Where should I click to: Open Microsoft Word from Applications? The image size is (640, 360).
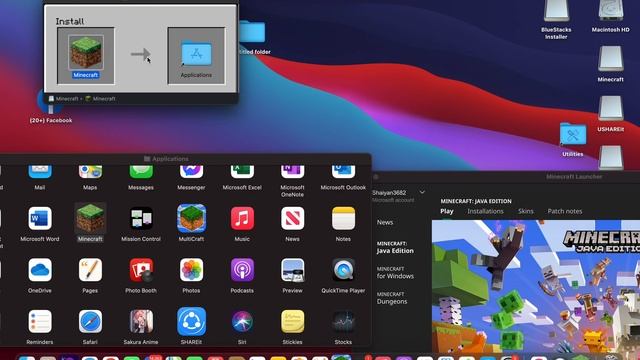pos(40,218)
